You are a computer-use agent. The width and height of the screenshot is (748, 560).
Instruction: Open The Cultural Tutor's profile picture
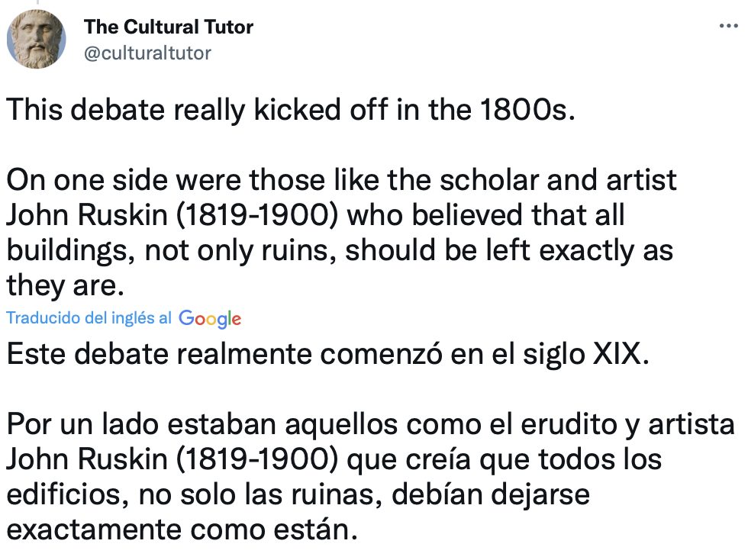click(35, 40)
